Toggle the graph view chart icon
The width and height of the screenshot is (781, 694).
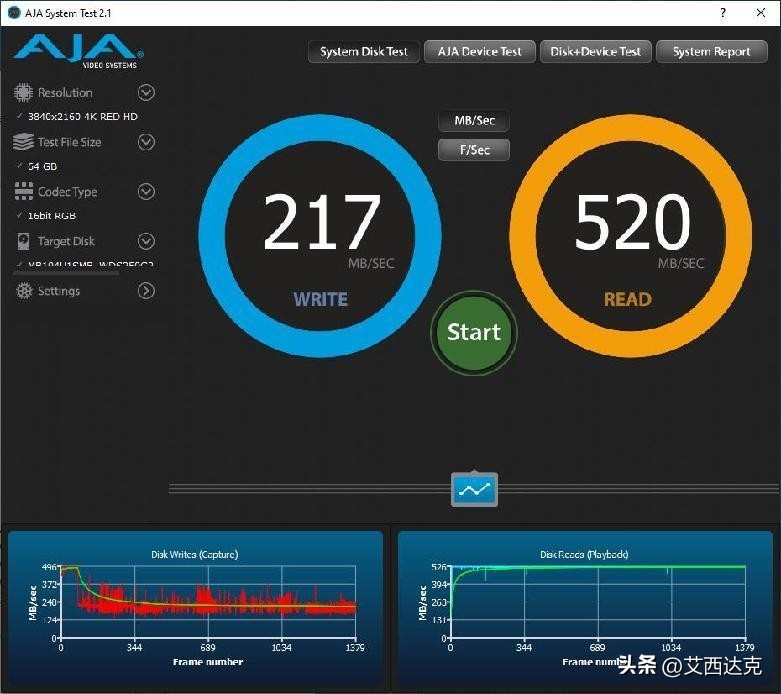(474, 490)
